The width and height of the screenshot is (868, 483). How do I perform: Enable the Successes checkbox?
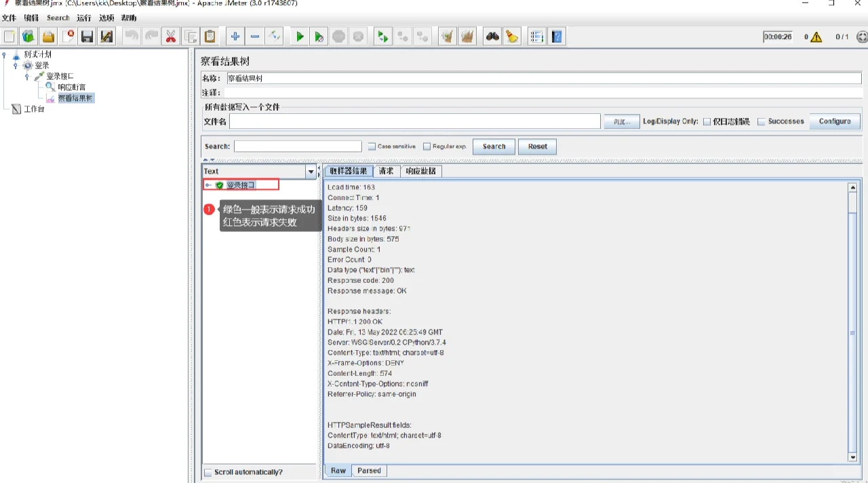coord(761,122)
